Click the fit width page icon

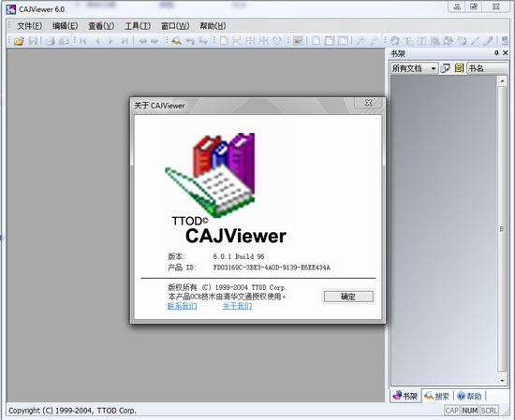click(330, 40)
